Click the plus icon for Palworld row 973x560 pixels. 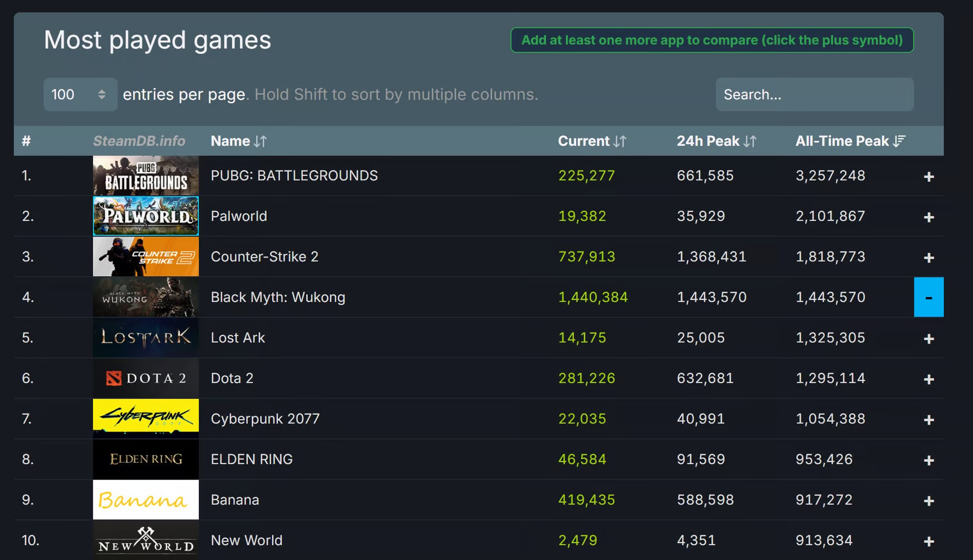(928, 217)
